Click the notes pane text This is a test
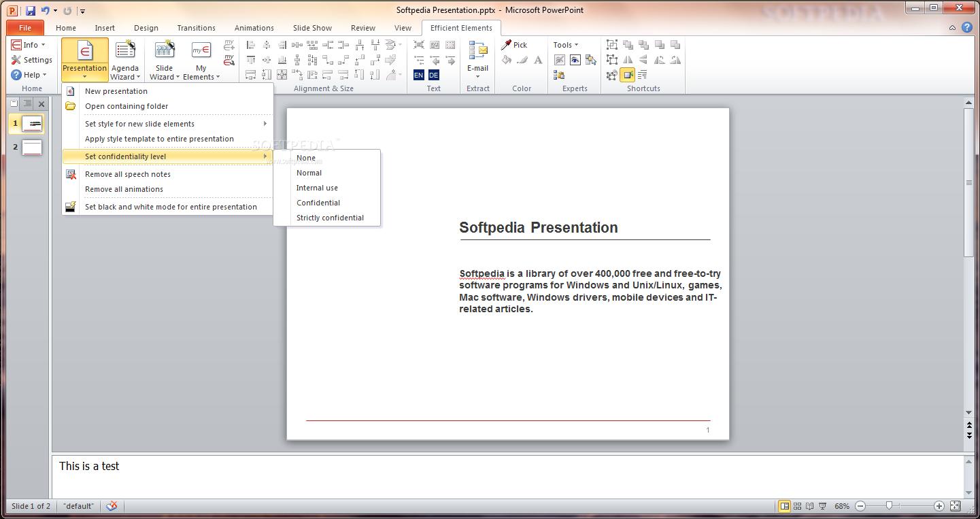980x519 pixels. pos(89,466)
